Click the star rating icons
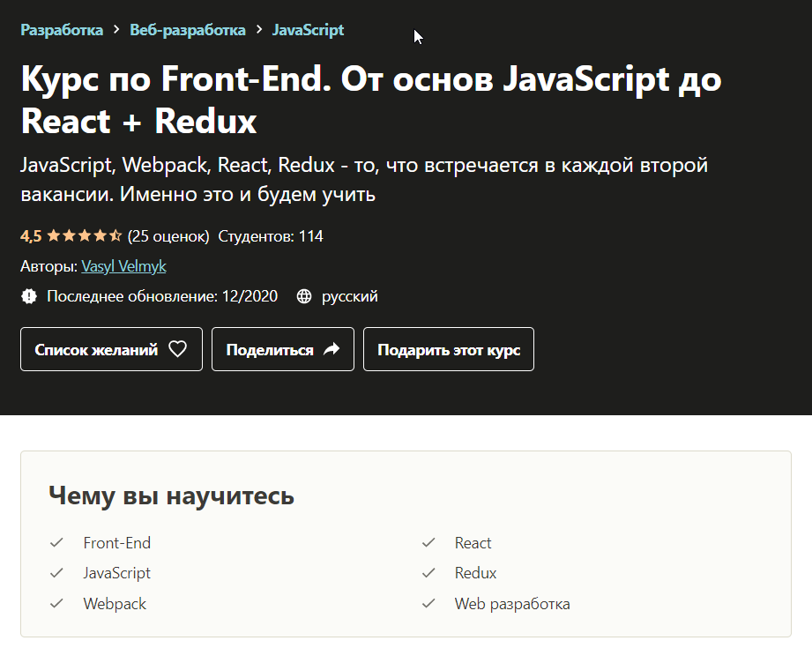Image resolution: width=812 pixels, height=648 pixels. tap(84, 236)
